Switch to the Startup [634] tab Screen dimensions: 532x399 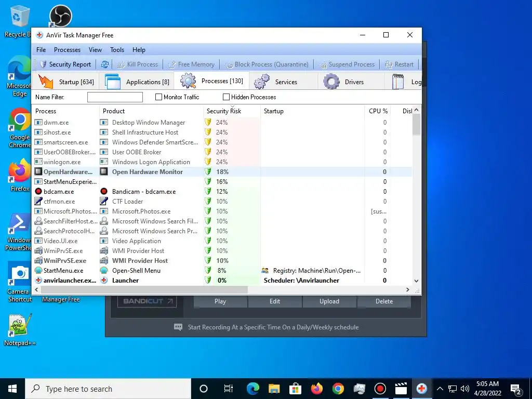(66, 82)
